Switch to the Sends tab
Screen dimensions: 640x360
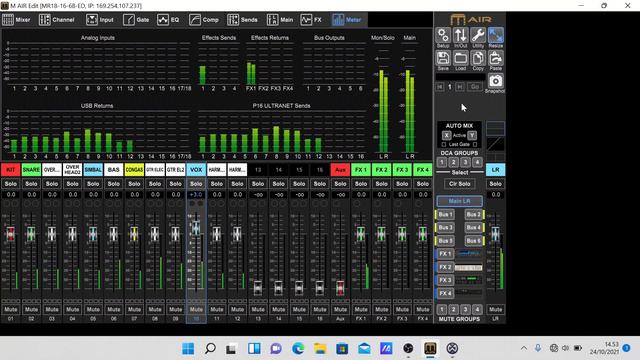pyautogui.click(x=242, y=20)
